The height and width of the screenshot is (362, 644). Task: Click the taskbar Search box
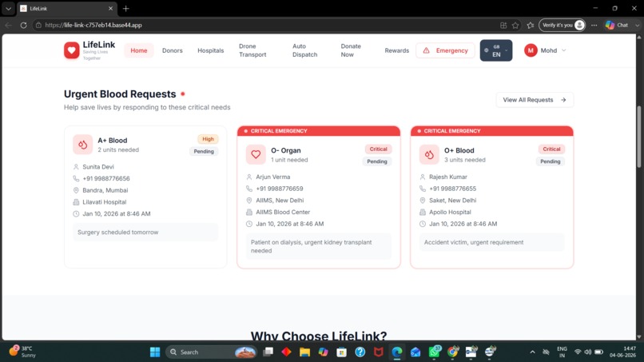(x=212, y=352)
